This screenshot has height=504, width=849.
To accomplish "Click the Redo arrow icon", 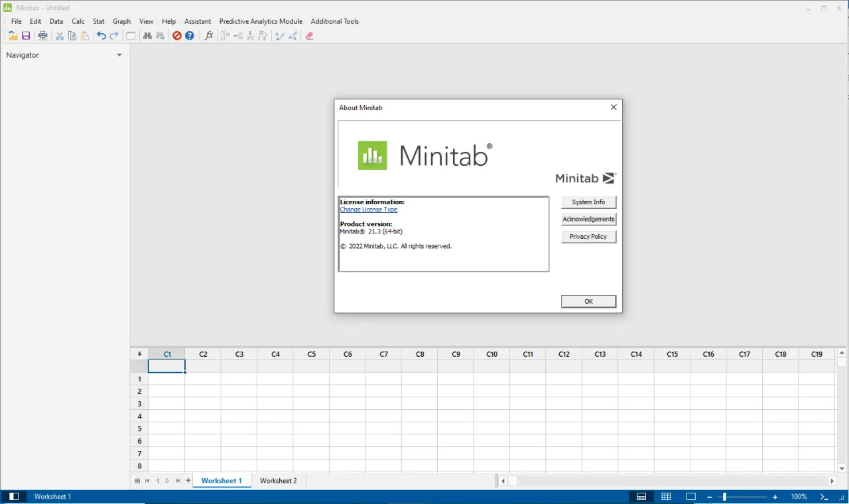I will (114, 36).
